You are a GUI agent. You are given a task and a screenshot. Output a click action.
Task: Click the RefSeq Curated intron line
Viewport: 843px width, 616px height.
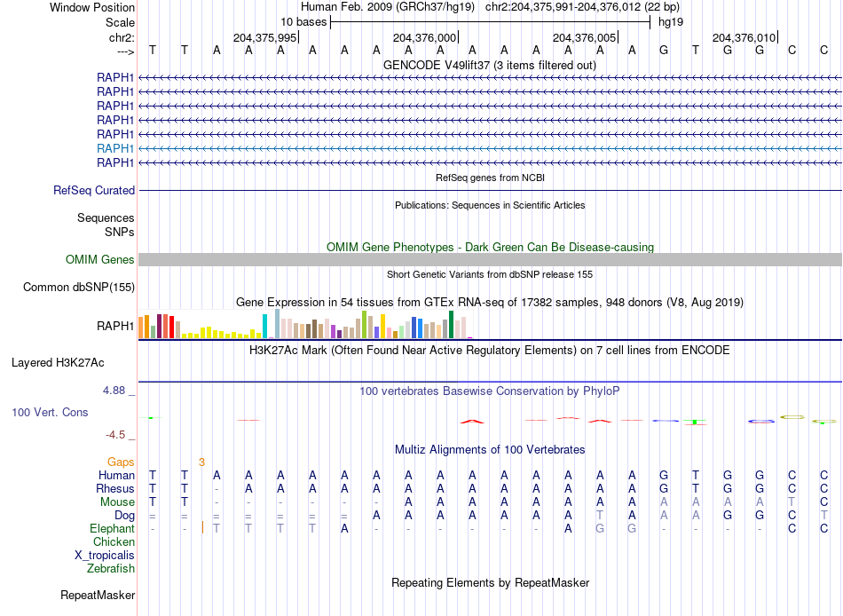click(x=490, y=191)
